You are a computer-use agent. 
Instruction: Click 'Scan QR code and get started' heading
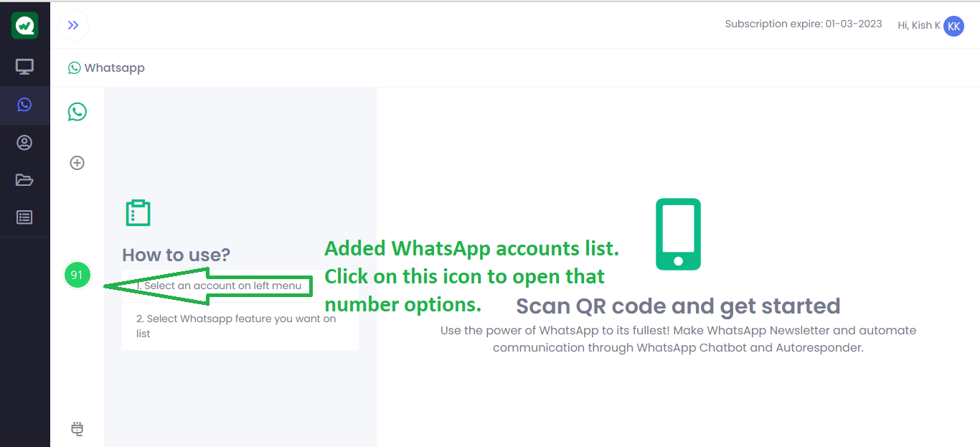[x=678, y=306]
